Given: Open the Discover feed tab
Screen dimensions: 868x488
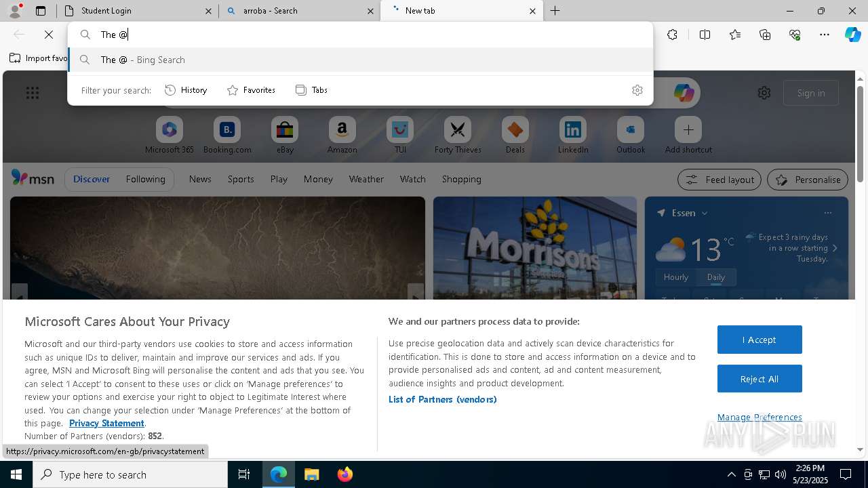Looking at the screenshot, I should pyautogui.click(x=92, y=179).
